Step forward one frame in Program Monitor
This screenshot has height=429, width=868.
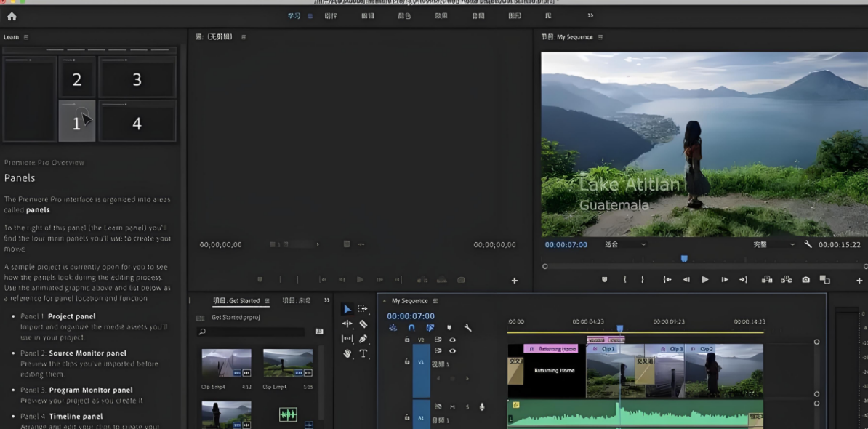tap(725, 279)
